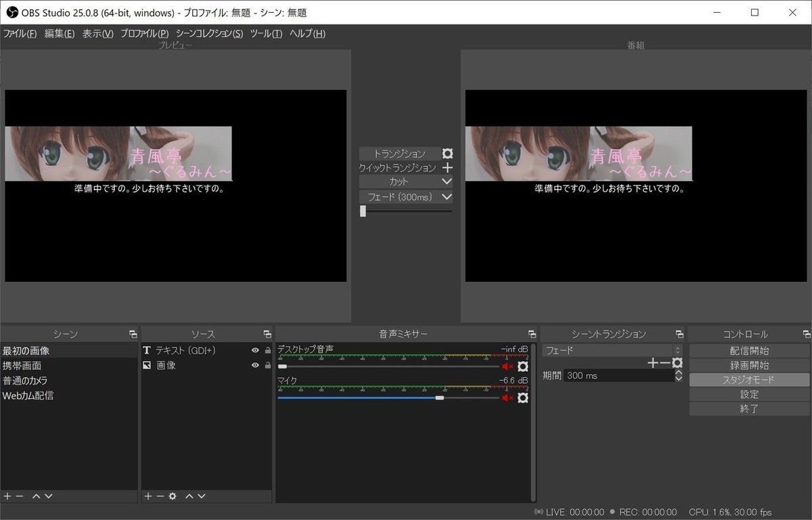
Task: Open the カット transition dropdown
Action: pos(446,181)
